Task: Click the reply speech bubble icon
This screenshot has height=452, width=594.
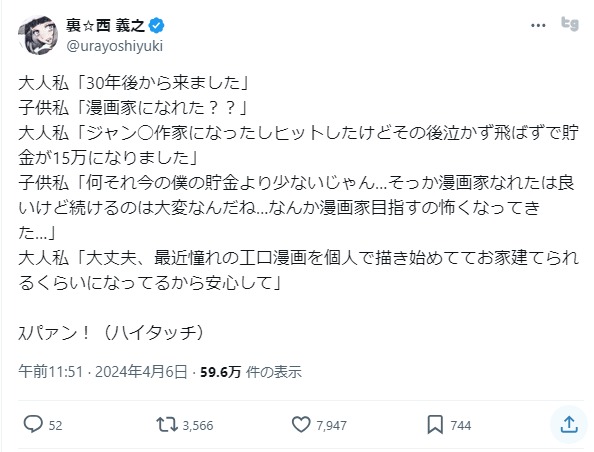Action: 33,424
